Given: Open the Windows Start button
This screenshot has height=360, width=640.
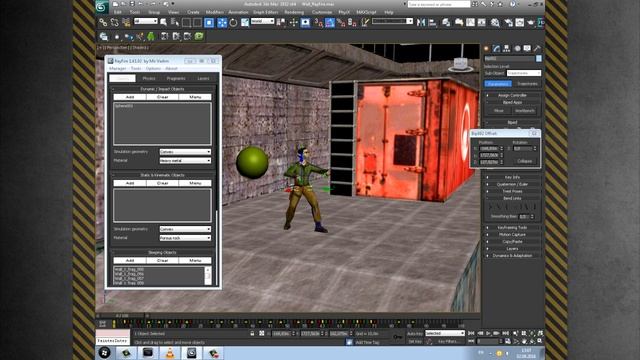Looking at the screenshot, I should [104, 353].
